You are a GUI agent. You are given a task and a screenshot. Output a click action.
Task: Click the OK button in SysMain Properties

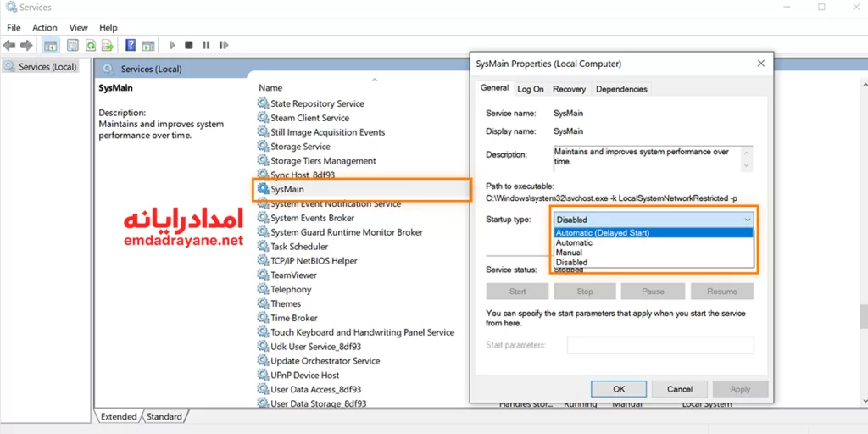pos(619,389)
